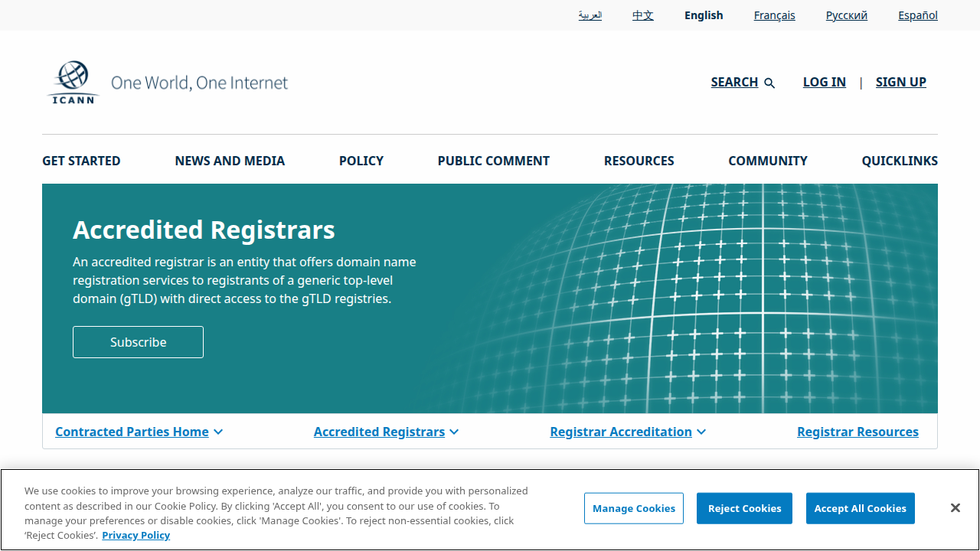Open QUICKLINKS menu

coord(900,161)
